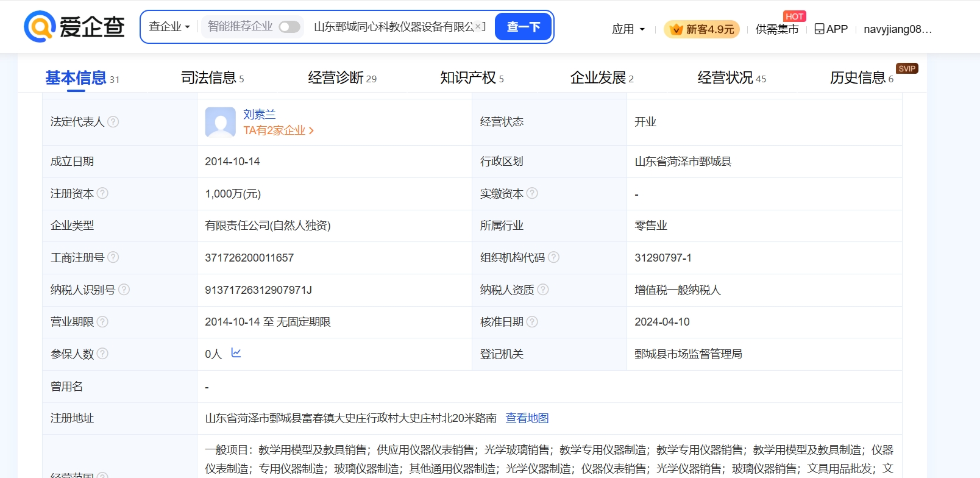Open the 查看地图 link
Image resolution: width=980 pixels, height=478 pixels.
[x=527, y=418]
